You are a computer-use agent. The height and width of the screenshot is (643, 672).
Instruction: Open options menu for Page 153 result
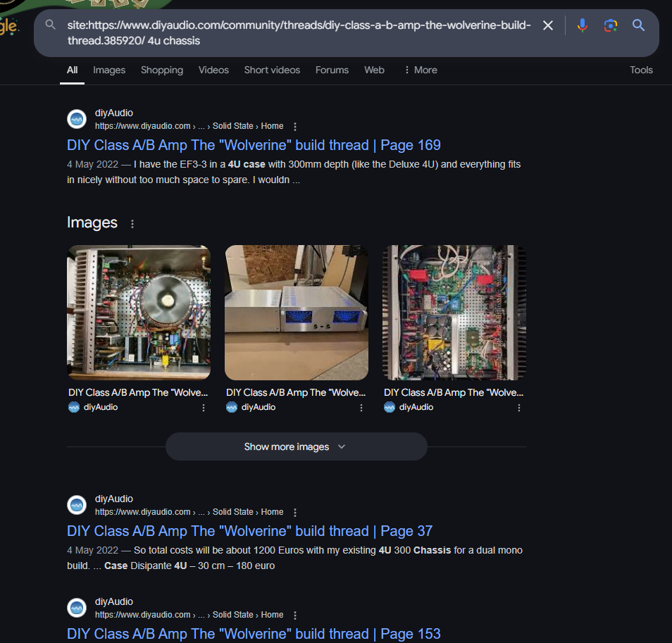click(x=295, y=615)
